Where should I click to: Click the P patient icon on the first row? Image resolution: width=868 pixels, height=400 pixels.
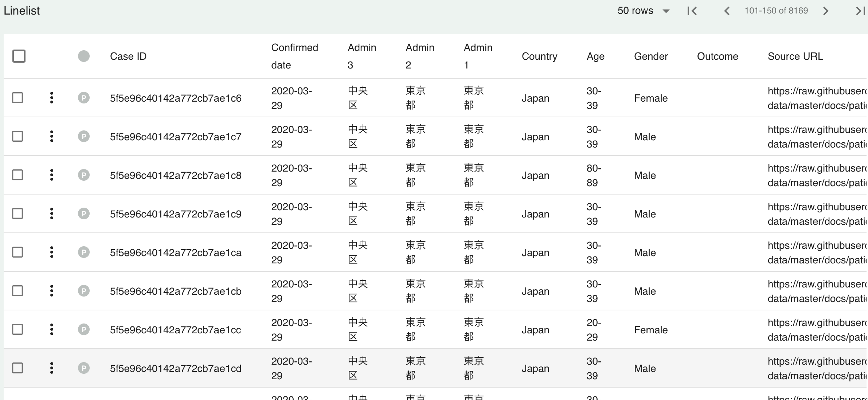tap(84, 98)
